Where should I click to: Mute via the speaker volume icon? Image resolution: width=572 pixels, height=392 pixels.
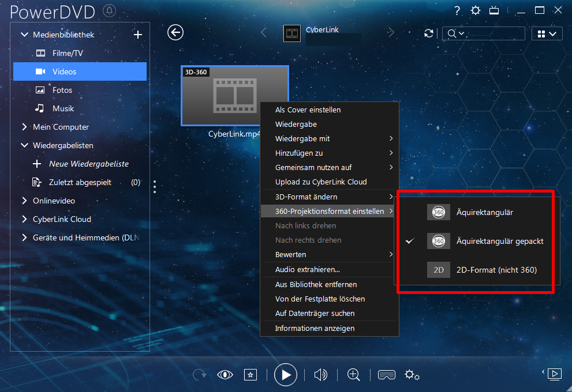(x=321, y=375)
